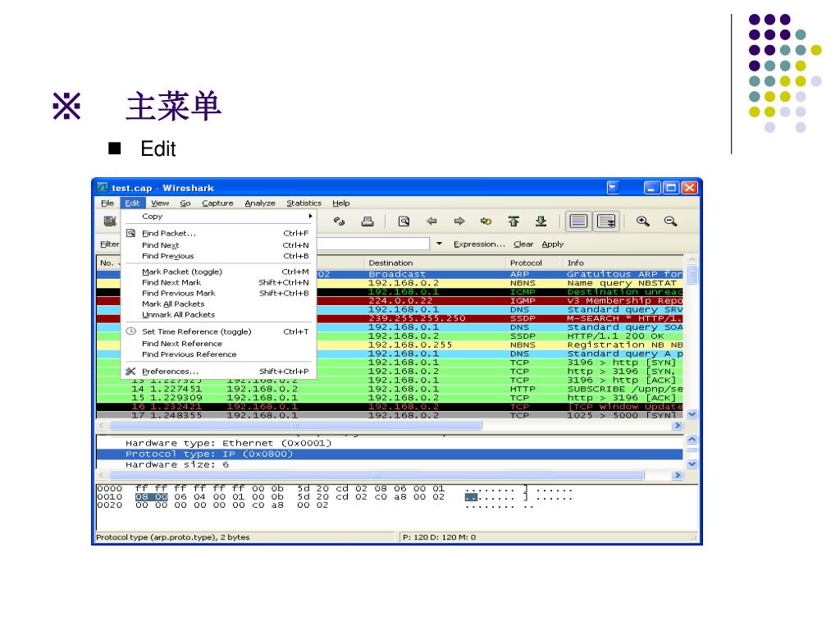Open the Statistics menu
The width and height of the screenshot is (840, 630).
304,203
